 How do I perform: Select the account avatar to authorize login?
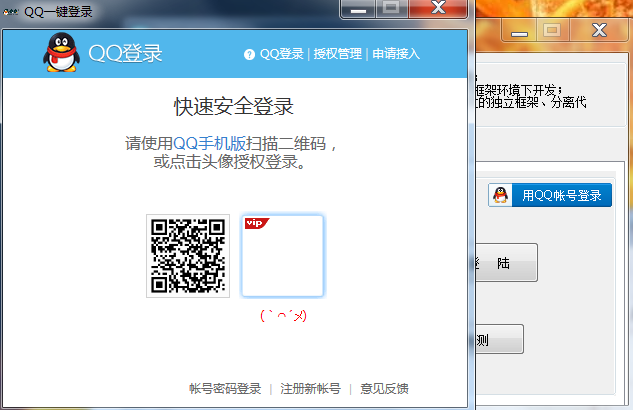click(282, 258)
